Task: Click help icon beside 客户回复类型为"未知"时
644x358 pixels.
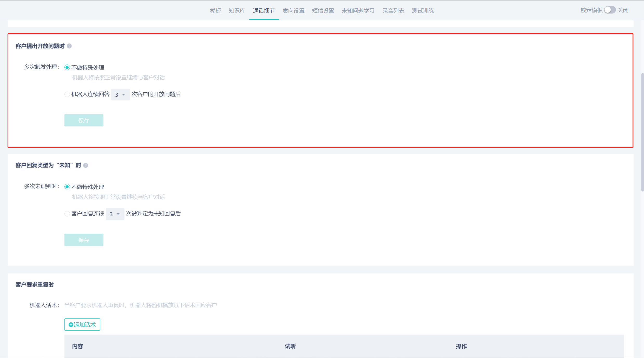Action: [86, 165]
